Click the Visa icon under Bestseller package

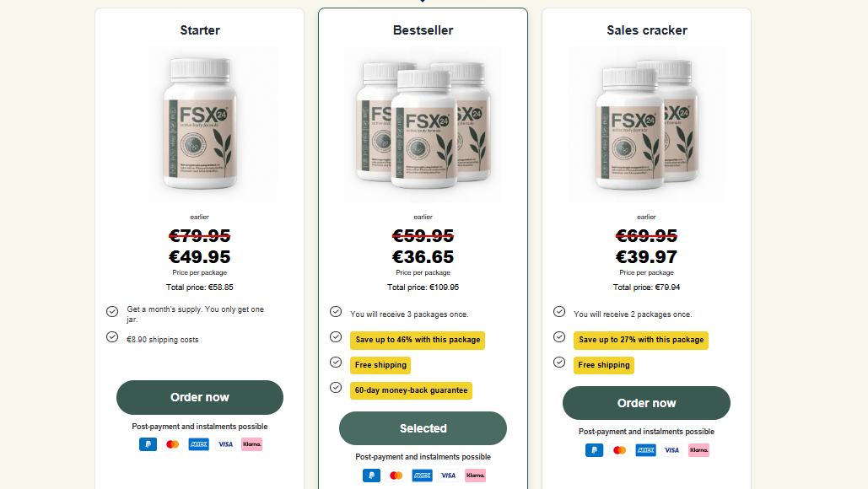448,476
